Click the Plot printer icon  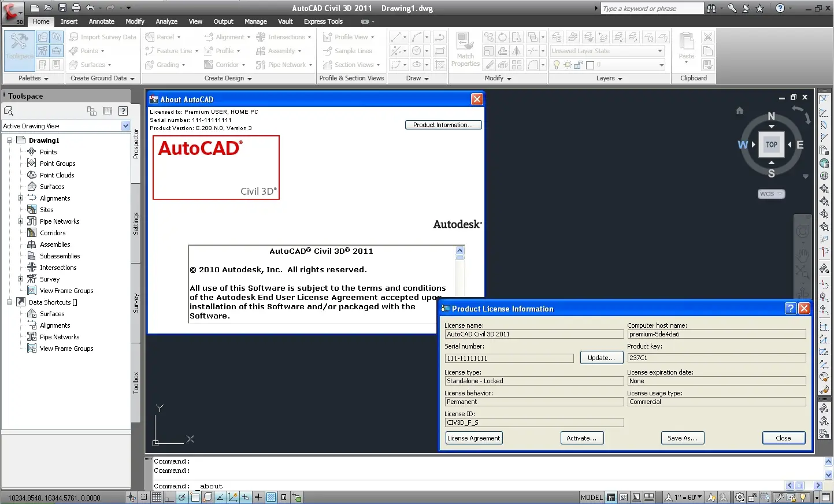(x=76, y=8)
